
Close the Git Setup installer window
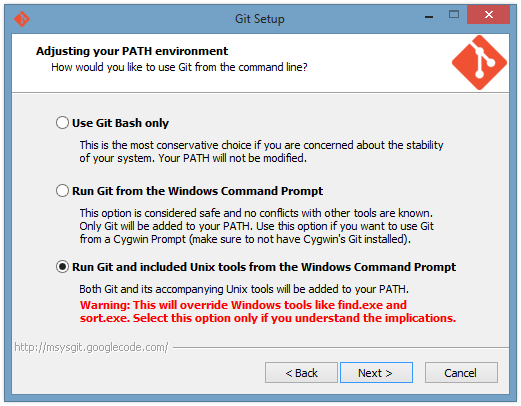pos(488,14)
